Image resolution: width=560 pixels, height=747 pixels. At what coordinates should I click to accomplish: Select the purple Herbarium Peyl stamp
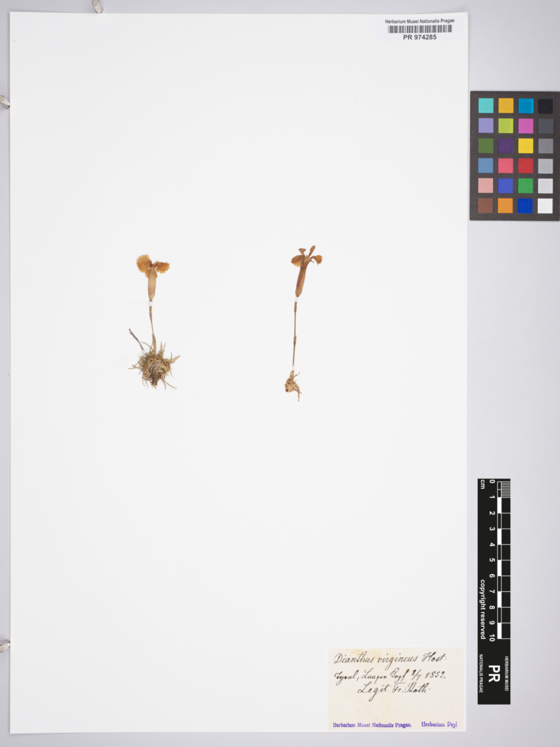pyautogui.click(x=439, y=725)
